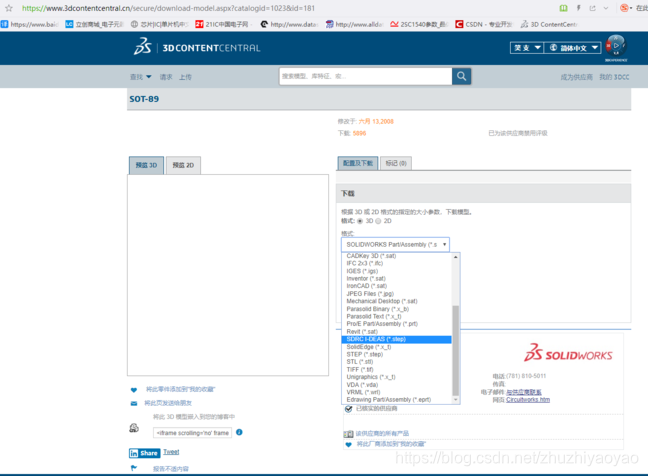Screen dimensions: 648x476
Task: Open the 配置及下载 tab
Action: (x=358, y=163)
